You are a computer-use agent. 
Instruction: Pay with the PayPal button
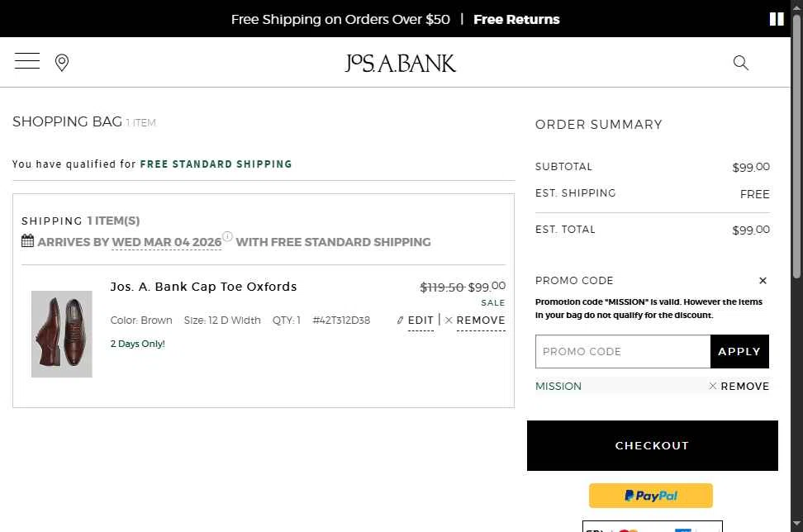coord(651,496)
